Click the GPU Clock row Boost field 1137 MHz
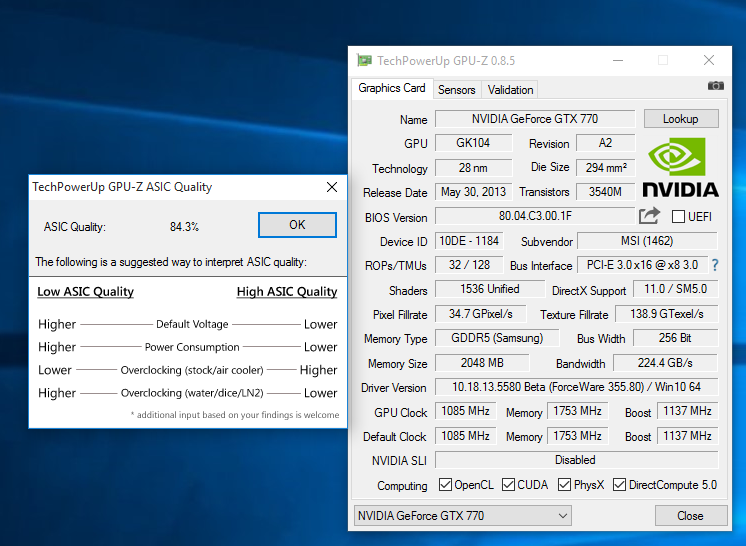Viewport: 746px width, 546px height. [x=687, y=411]
